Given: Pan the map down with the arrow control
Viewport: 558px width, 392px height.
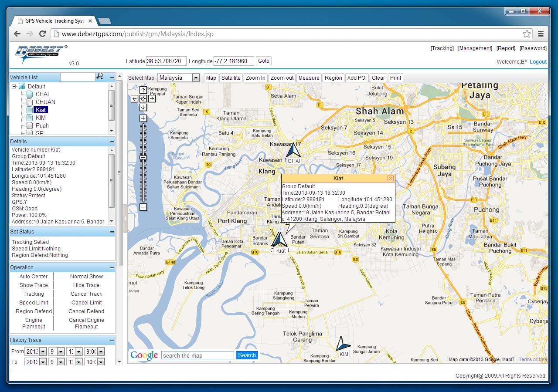Looking at the screenshot, I should (x=143, y=107).
